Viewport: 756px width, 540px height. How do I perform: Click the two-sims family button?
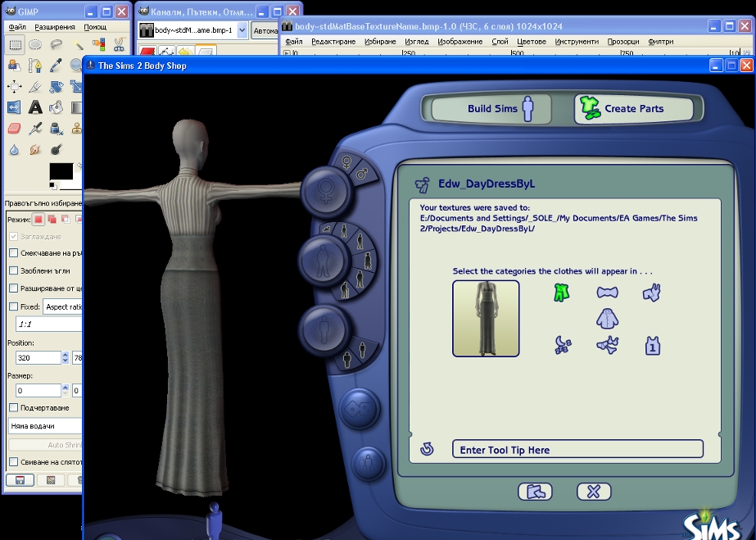coord(369,464)
